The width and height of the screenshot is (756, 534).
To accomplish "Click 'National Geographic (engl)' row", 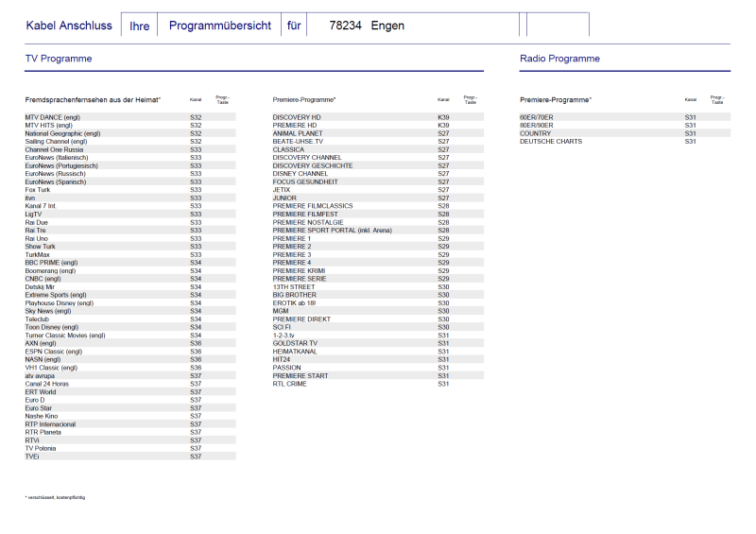I will 130,133.
